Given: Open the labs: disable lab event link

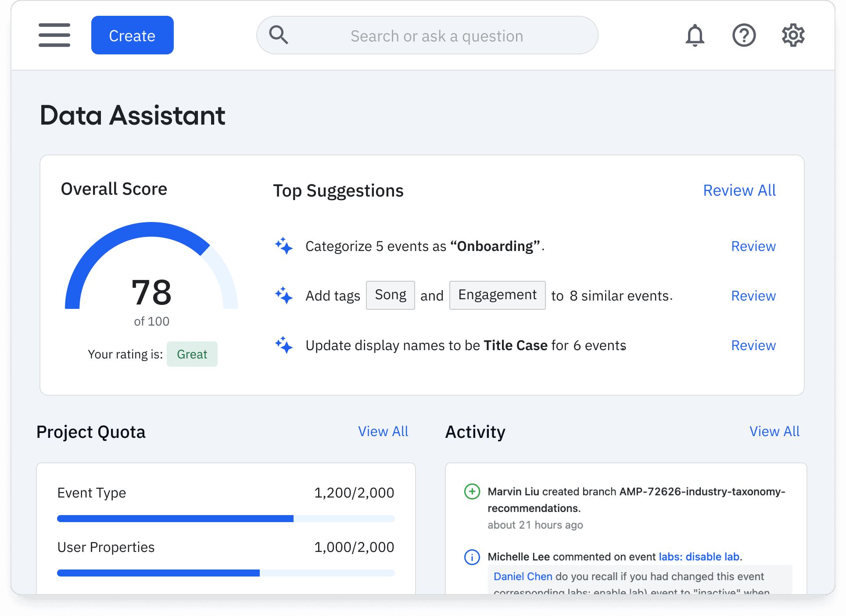Looking at the screenshot, I should coord(699,557).
